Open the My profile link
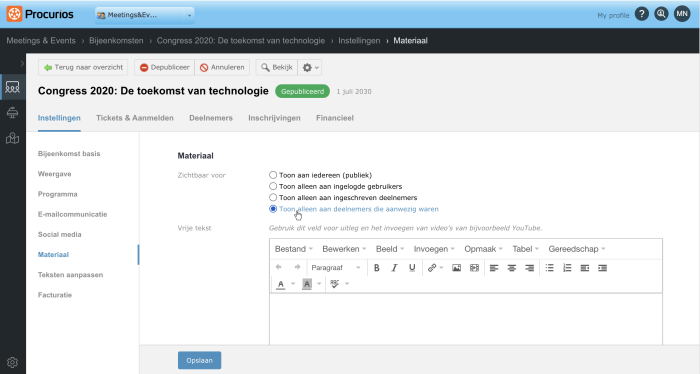Viewport: 700px width, 374px height. 613,15
